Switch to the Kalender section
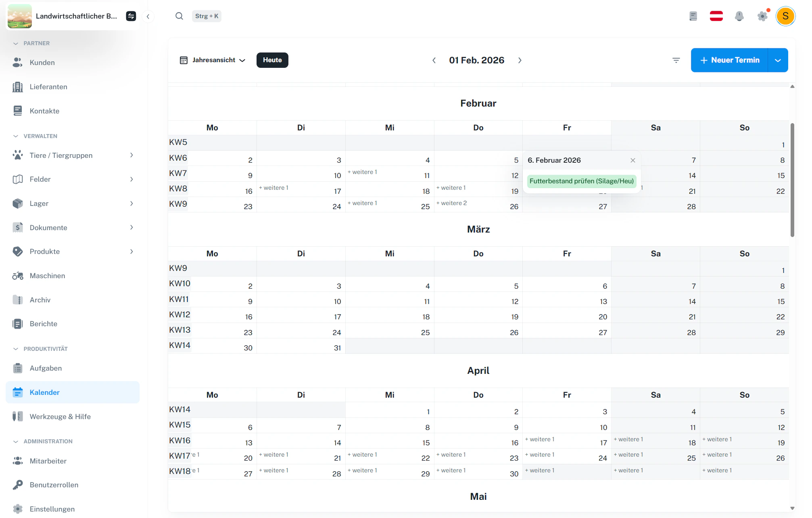 coord(44,392)
